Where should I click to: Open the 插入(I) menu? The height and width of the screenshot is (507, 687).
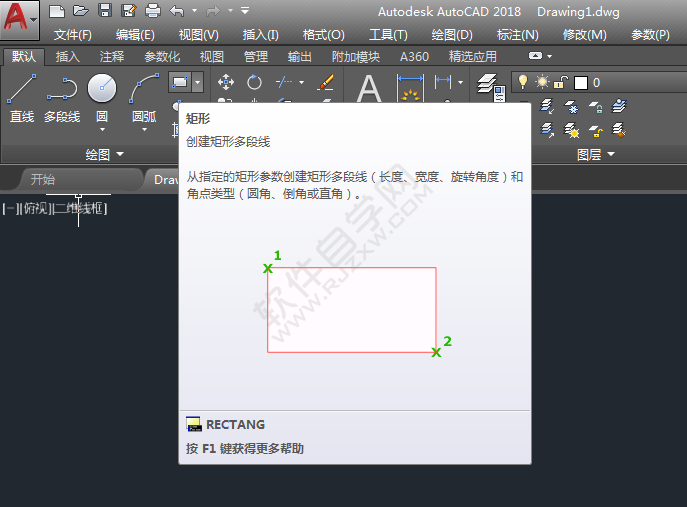(261, 35)
